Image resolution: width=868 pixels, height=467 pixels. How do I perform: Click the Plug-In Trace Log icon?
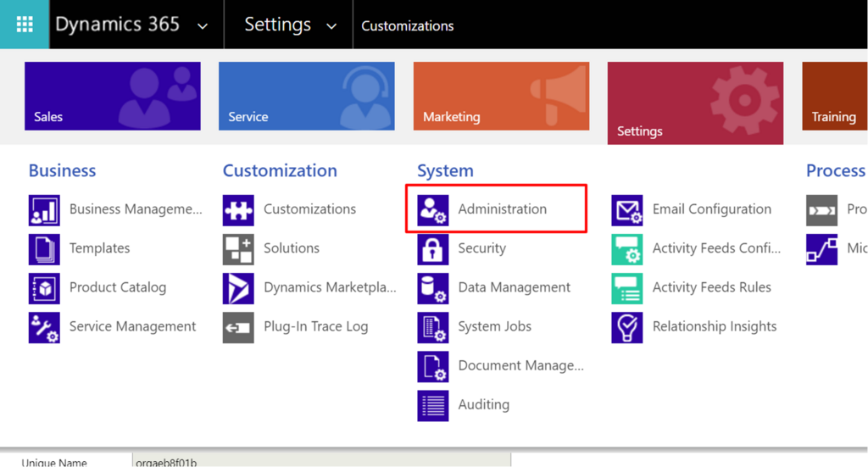coord(238,327)
